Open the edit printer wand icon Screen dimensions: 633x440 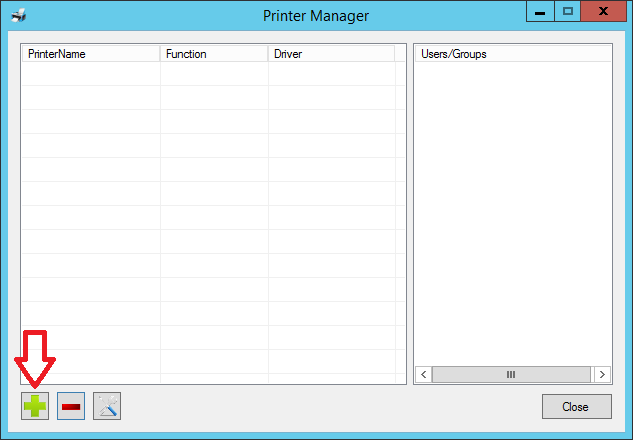[107, 406]
